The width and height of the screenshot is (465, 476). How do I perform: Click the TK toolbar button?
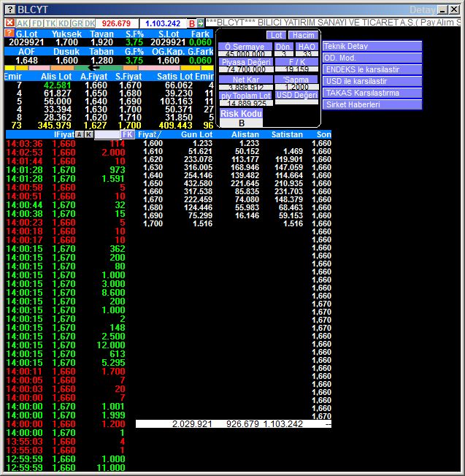(50, 23)
